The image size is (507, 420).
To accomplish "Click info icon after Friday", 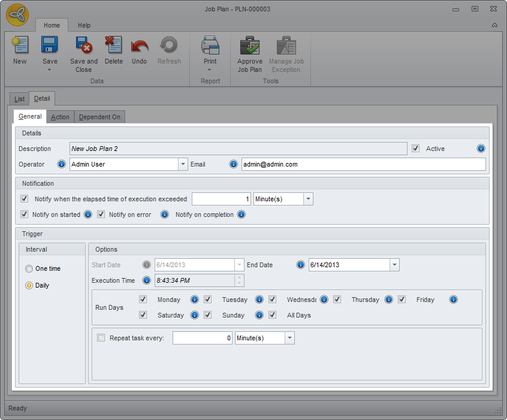I will tap(453, 300).
